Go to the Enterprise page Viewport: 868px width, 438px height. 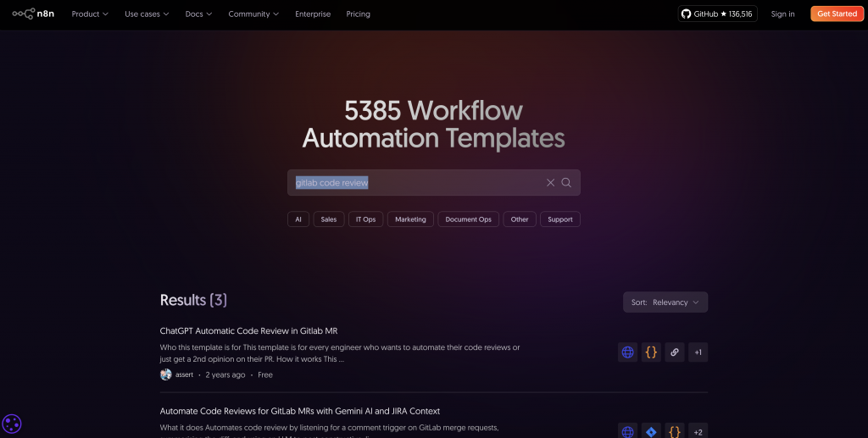313,14
